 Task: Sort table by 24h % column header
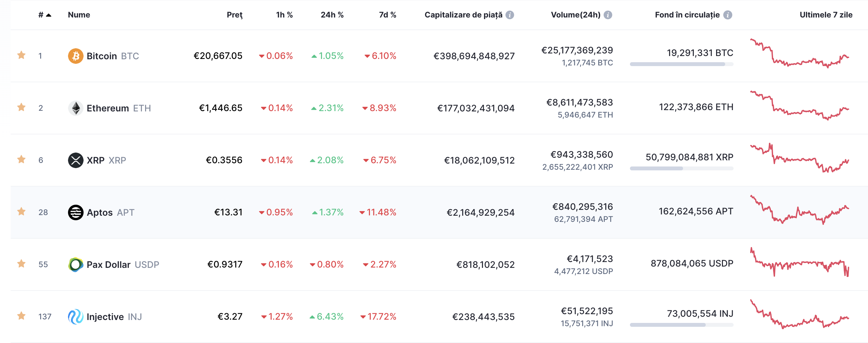pos(332,15)
